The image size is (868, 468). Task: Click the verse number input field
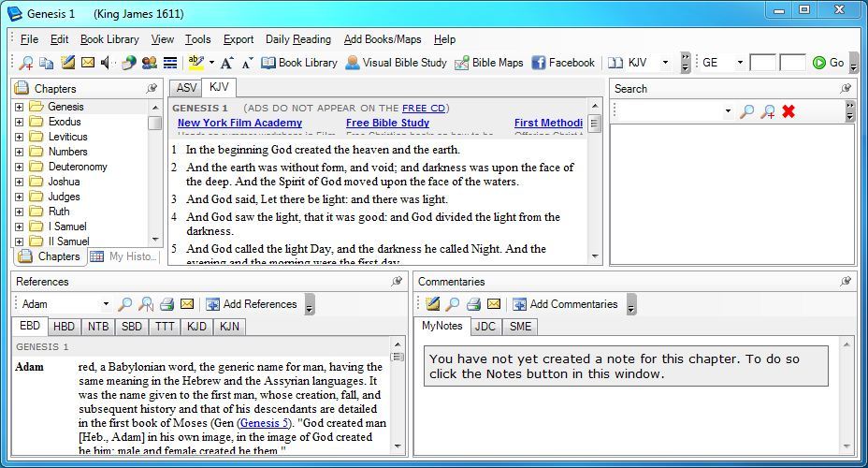pyautogui.click(x=792, y=63)
